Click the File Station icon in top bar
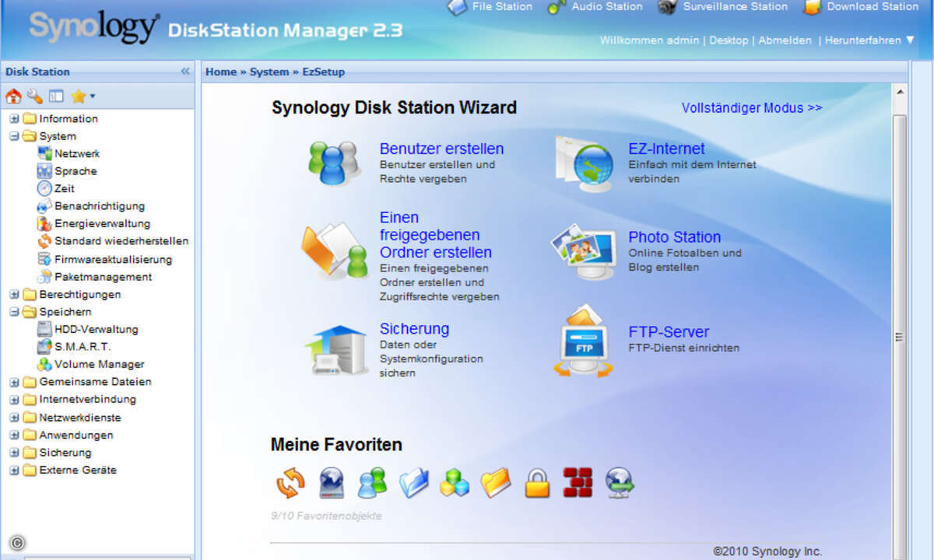 point(456,7)
